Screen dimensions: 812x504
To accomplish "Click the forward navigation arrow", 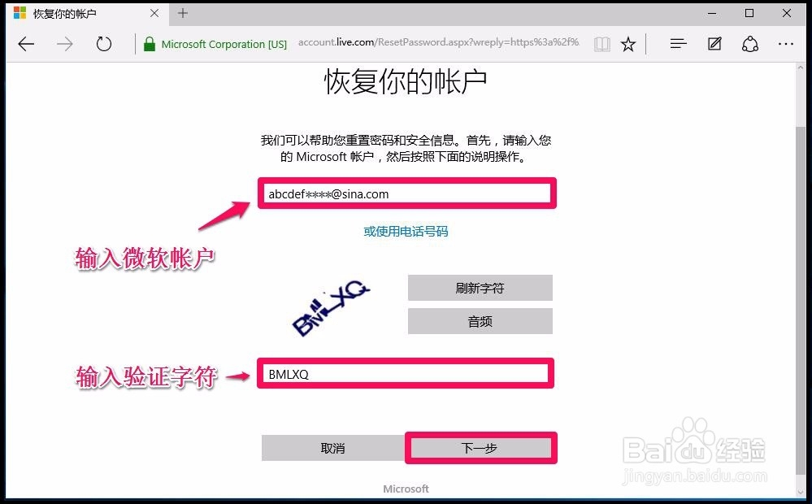I will [x=65, y=44].
